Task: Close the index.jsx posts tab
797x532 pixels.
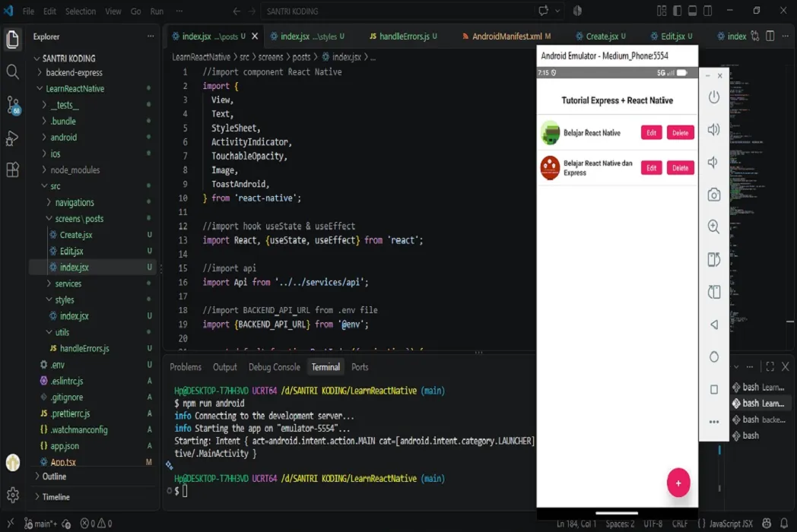Action: [255, 36]
